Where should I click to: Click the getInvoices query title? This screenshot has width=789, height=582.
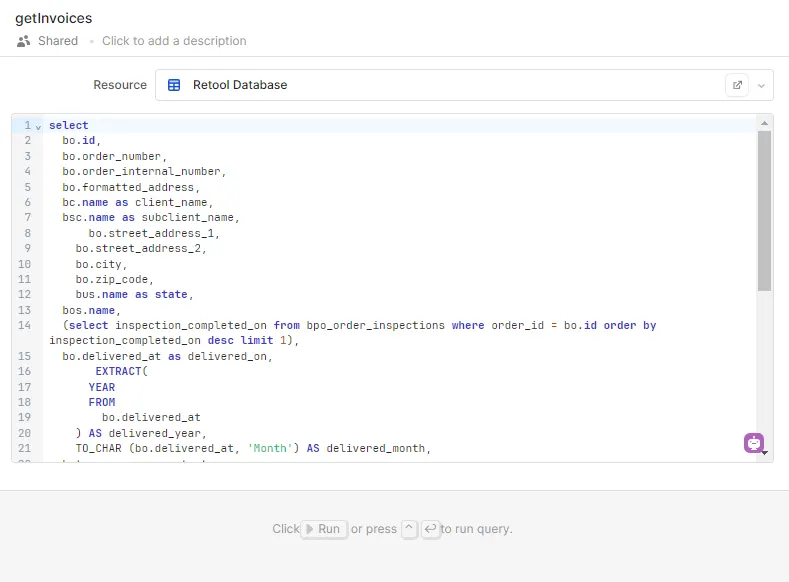tap(54, 18)
